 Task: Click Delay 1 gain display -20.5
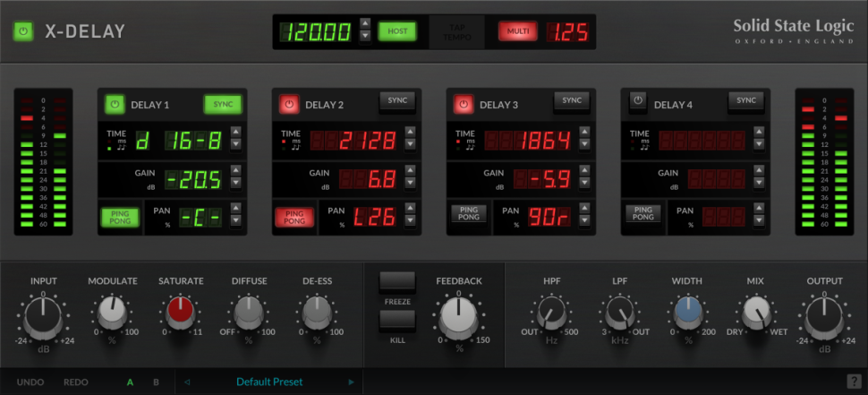[x=194, y=179]
